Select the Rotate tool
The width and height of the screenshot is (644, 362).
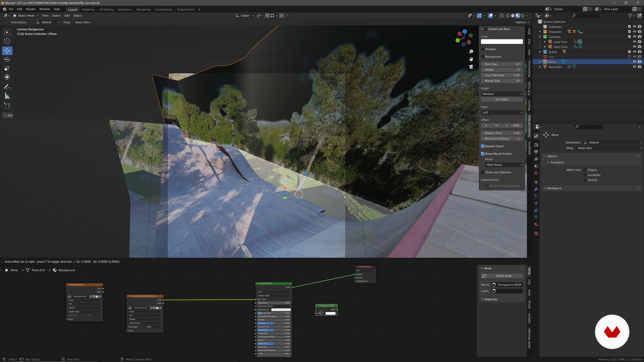[x=7, y=59]
